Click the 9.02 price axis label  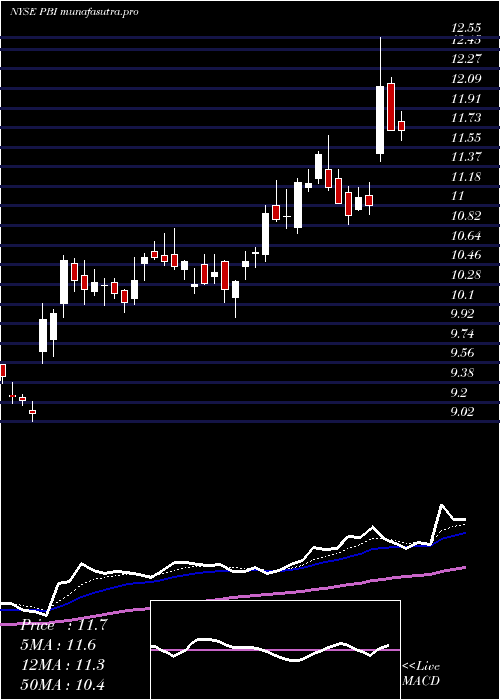pyautogui.click(x=464, y=411)
